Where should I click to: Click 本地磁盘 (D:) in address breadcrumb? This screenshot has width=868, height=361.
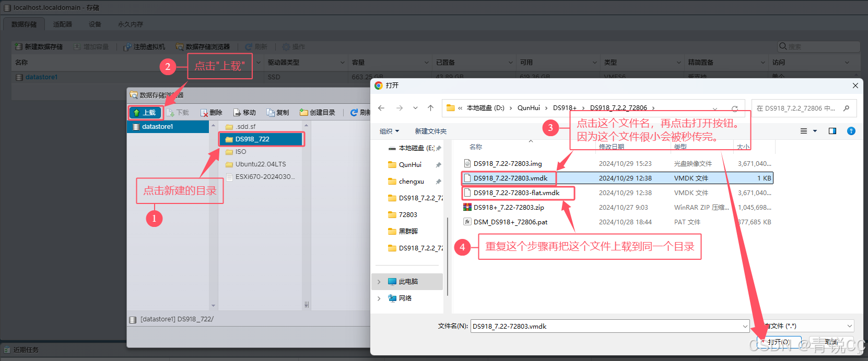coord(485,108)
